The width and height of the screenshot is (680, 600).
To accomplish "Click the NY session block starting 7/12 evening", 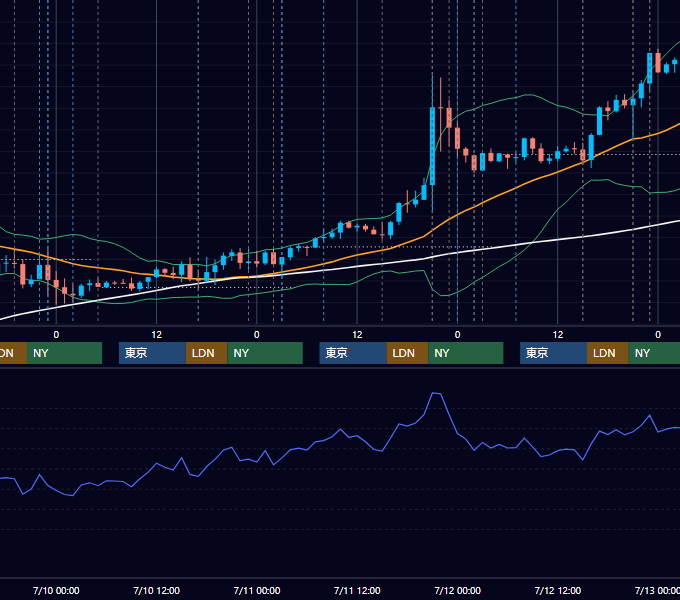I will (654, 353).
